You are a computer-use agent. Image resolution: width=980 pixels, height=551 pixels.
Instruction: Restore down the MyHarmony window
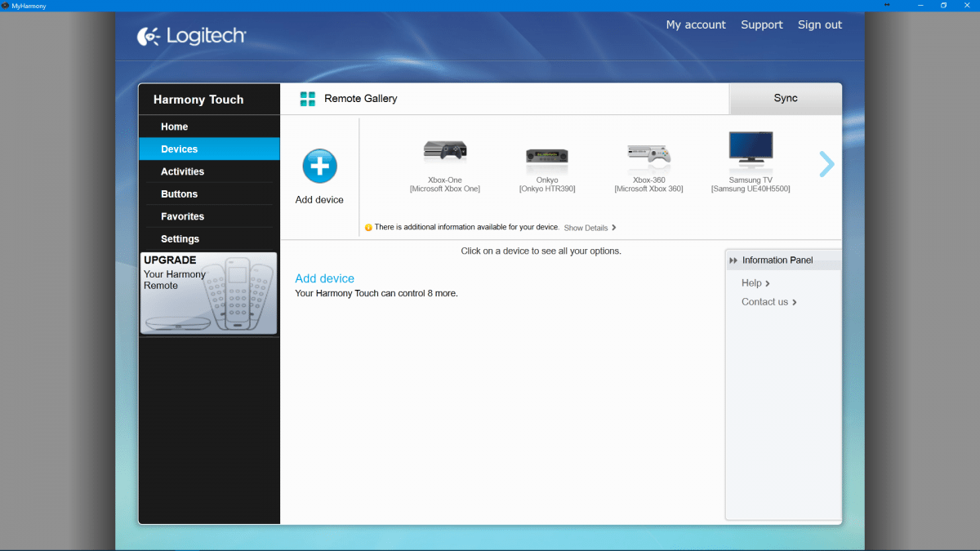(x=943, y=6)
